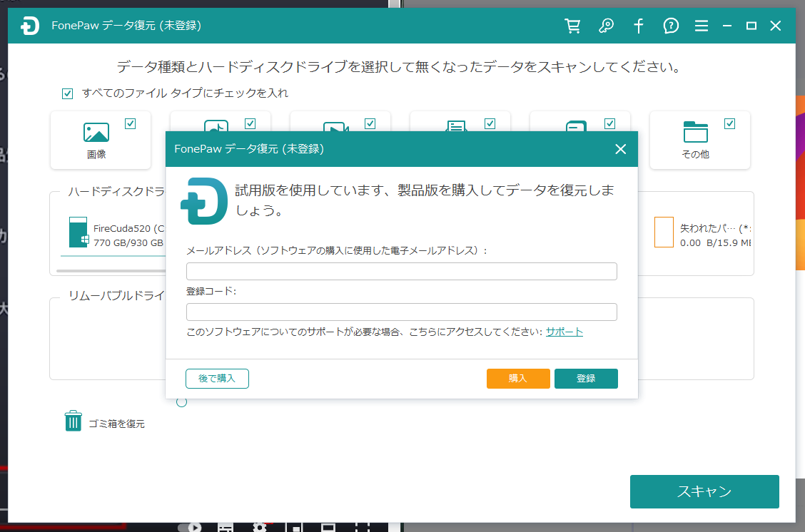Image resolution: width=805 pixels, height=532 pixels.
Task: Click the hard disk list horizontal scrollbar
Action: [x=111, y=270]
